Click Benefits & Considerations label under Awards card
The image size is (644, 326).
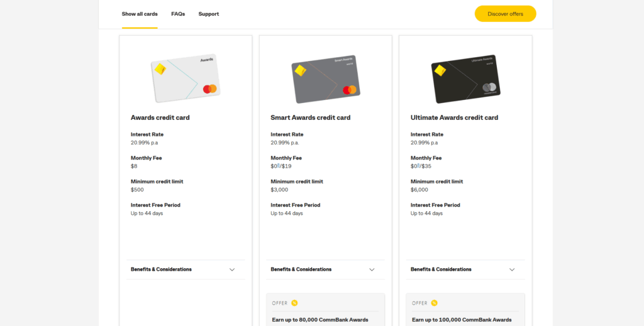161,269
